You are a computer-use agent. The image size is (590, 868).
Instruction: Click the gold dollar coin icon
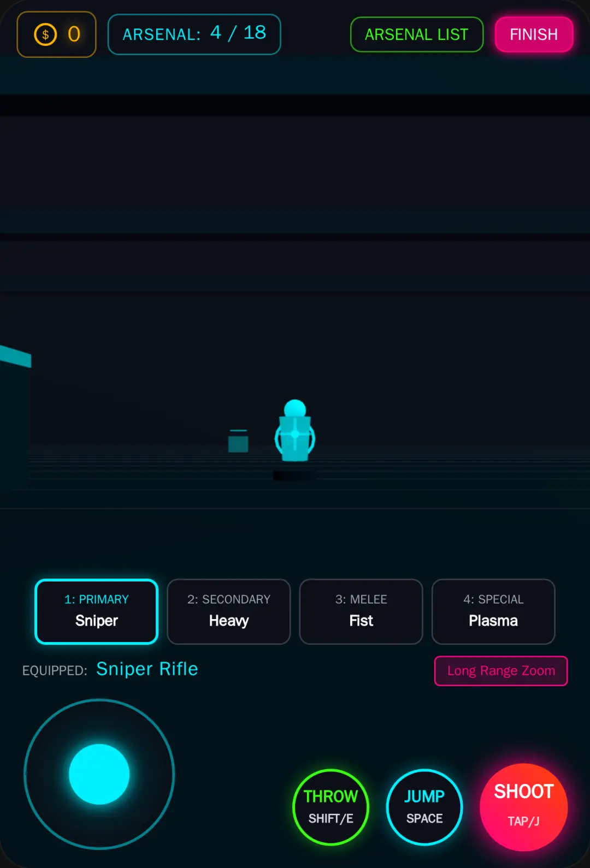click(x=45, y=34)
